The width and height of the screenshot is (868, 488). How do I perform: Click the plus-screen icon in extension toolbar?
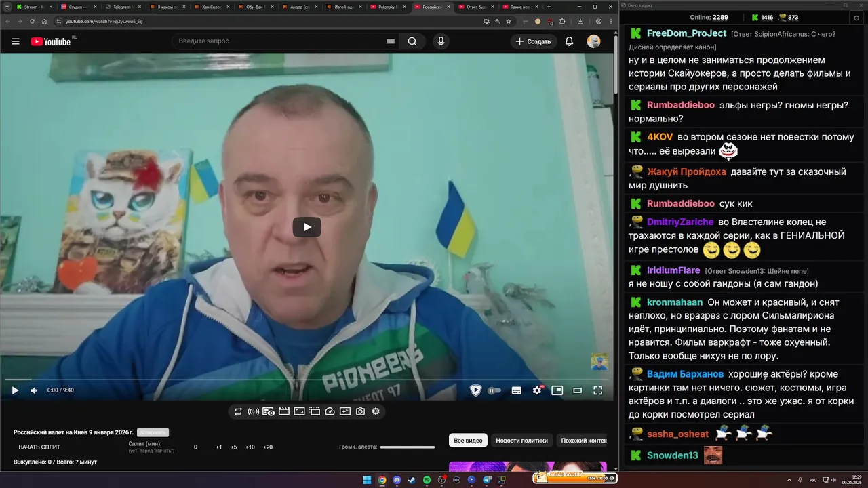click(x=345, y=411)
